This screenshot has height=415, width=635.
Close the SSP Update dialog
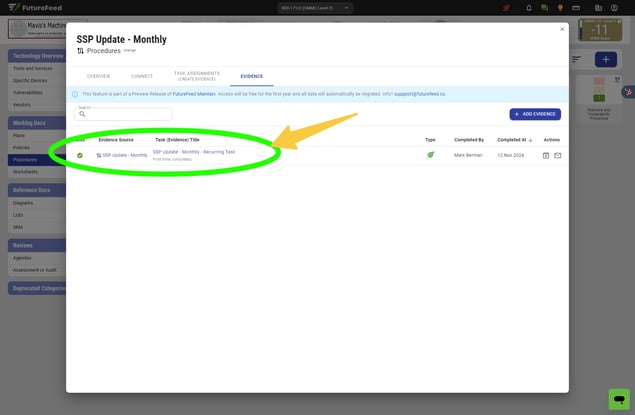pyautogui.click(x=561, y=29)
